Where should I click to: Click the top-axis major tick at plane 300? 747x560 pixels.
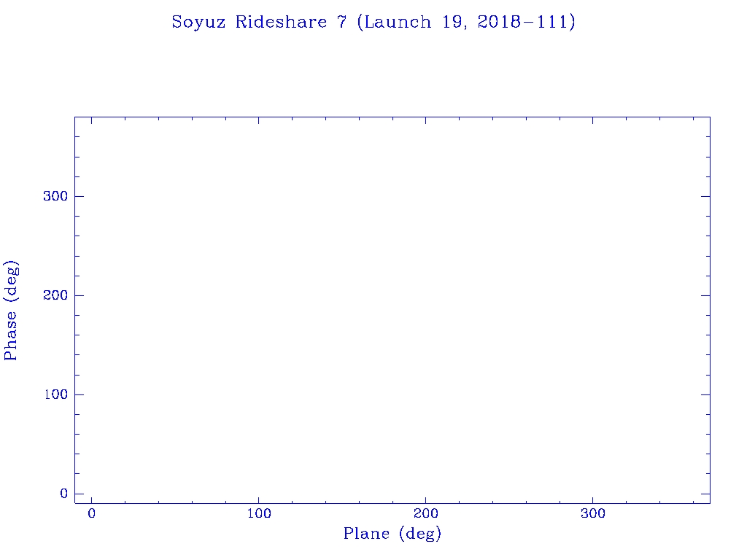(x=592, y=121)
